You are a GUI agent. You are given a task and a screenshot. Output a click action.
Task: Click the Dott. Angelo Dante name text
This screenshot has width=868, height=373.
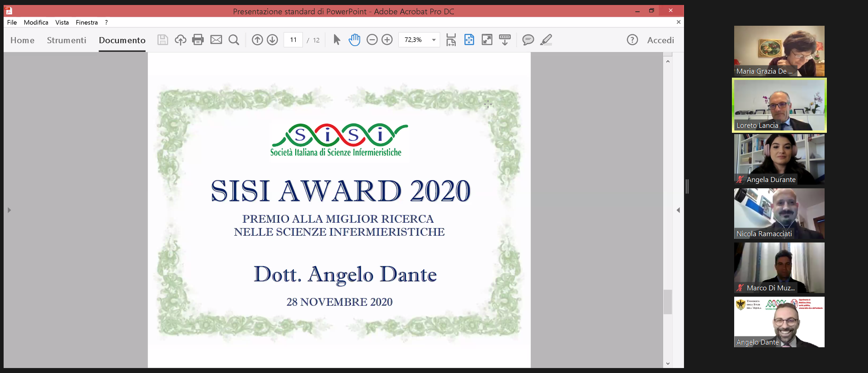[x=345, y=275]
